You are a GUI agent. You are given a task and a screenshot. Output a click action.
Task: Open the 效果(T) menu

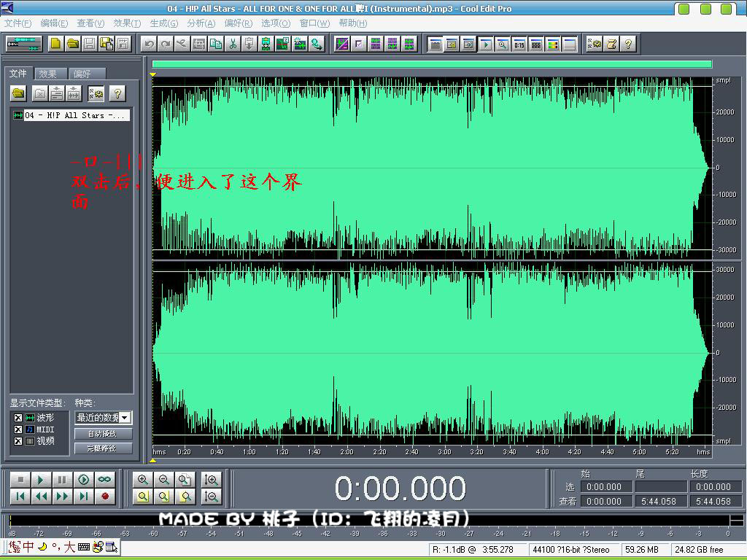[127, 23]
